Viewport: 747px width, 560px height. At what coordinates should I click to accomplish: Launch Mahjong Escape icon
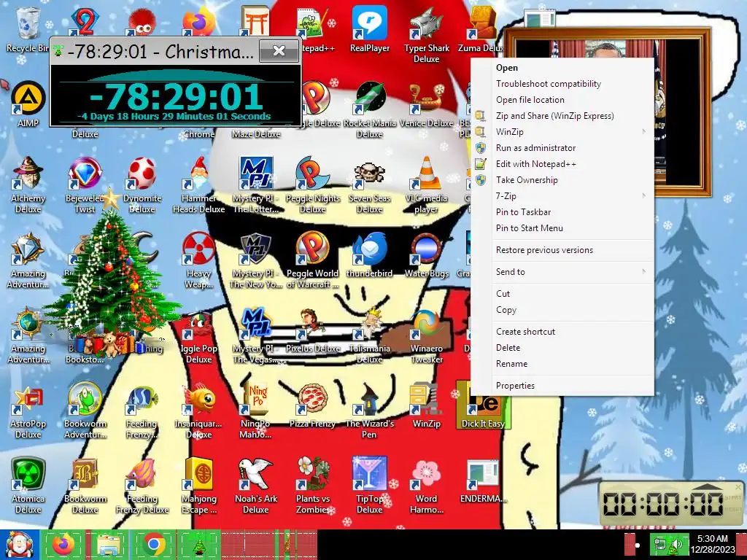coord(198,486)
